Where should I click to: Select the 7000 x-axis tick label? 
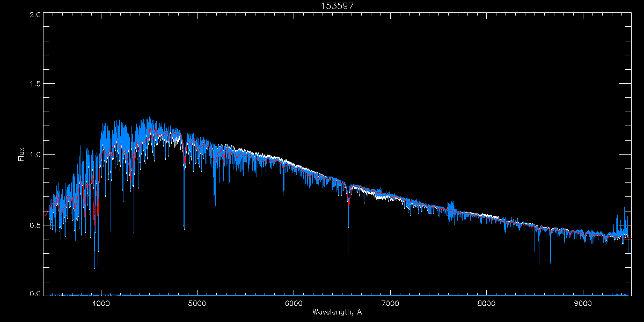390,303
